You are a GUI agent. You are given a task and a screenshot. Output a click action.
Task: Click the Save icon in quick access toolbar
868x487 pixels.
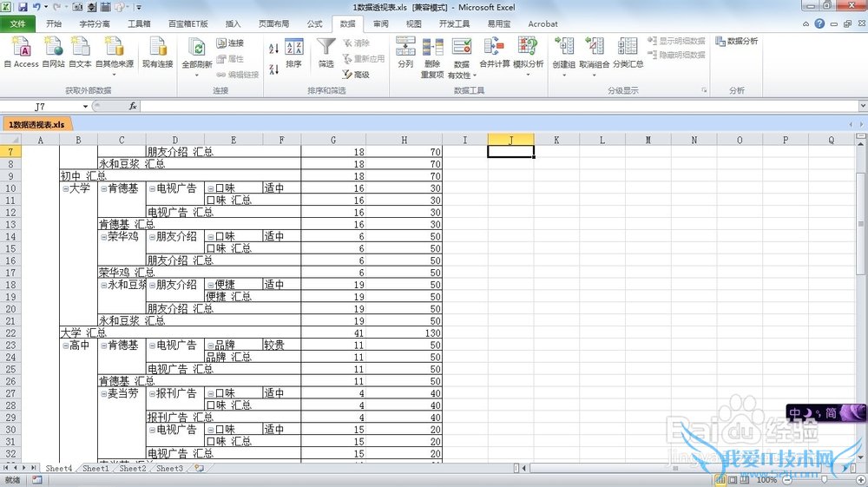(x=23, y=7)
